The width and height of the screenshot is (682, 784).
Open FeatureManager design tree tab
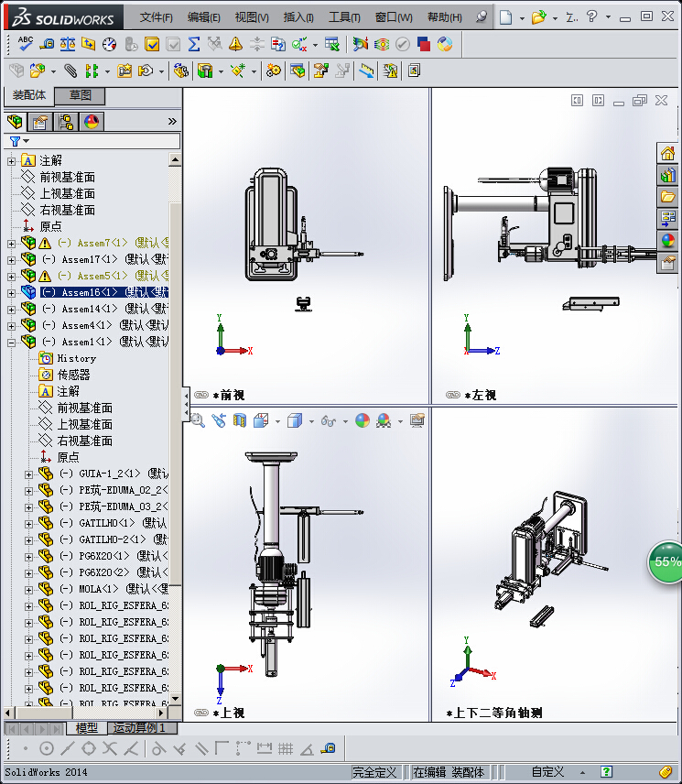point(15,122)
